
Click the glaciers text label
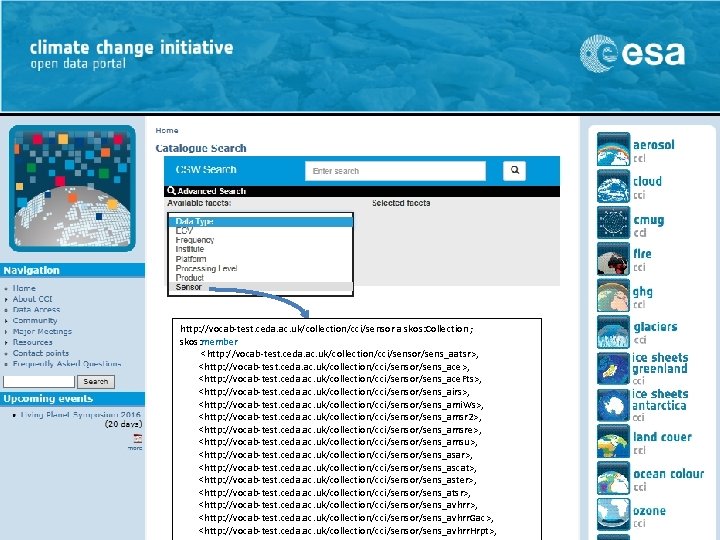pos(655,327)
